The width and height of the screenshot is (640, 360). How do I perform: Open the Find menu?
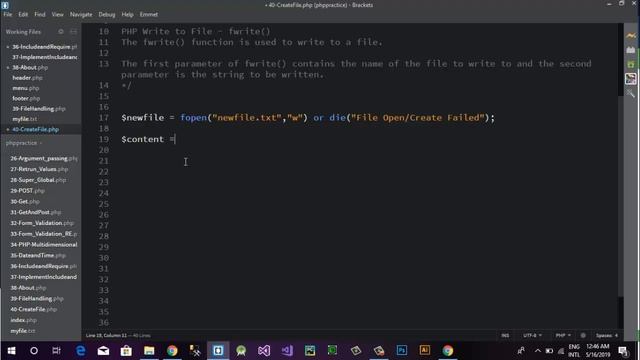pos(40,14)
